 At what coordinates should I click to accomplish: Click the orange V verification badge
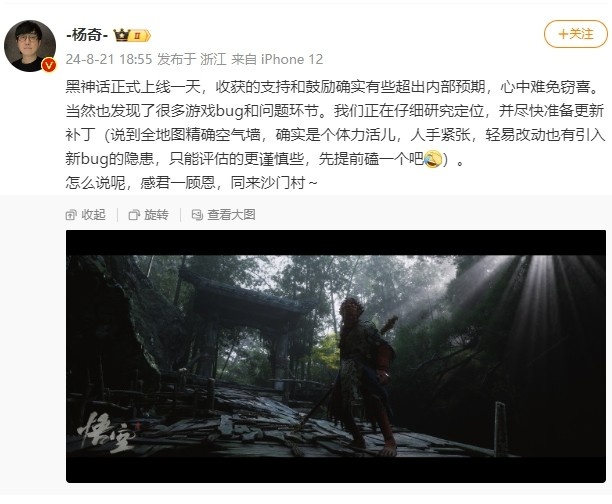pyautogui.click(x=49, y=65)
